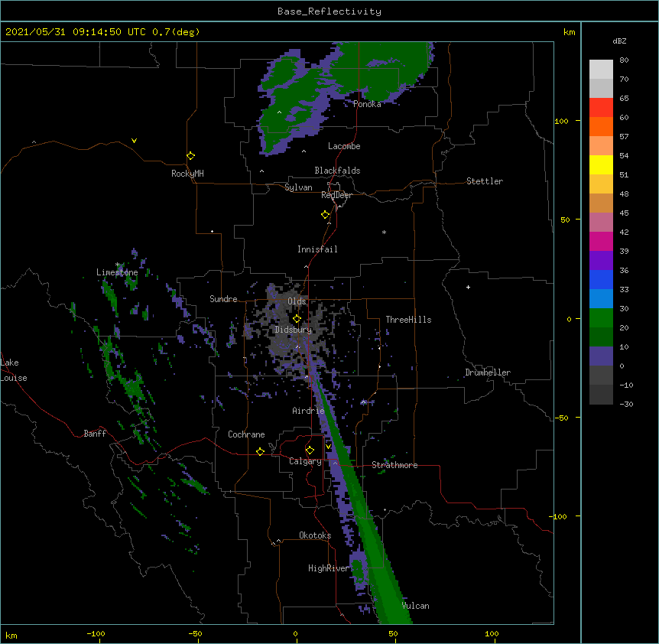Click the yellow diamond marker below Cochrane
Viewport: 659px width, 644px height.
pos(260,451)
